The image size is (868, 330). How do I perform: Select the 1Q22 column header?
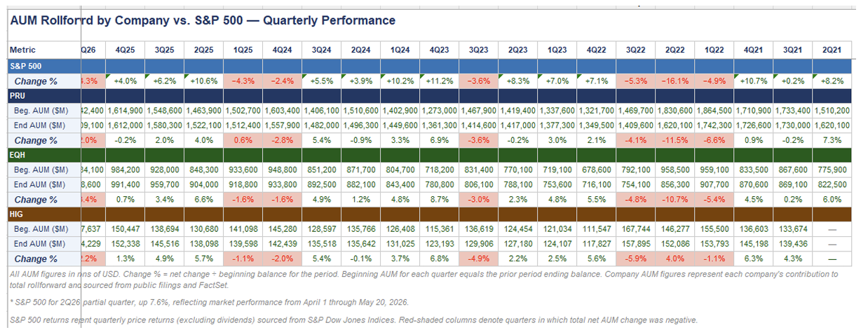coord(714,50)
